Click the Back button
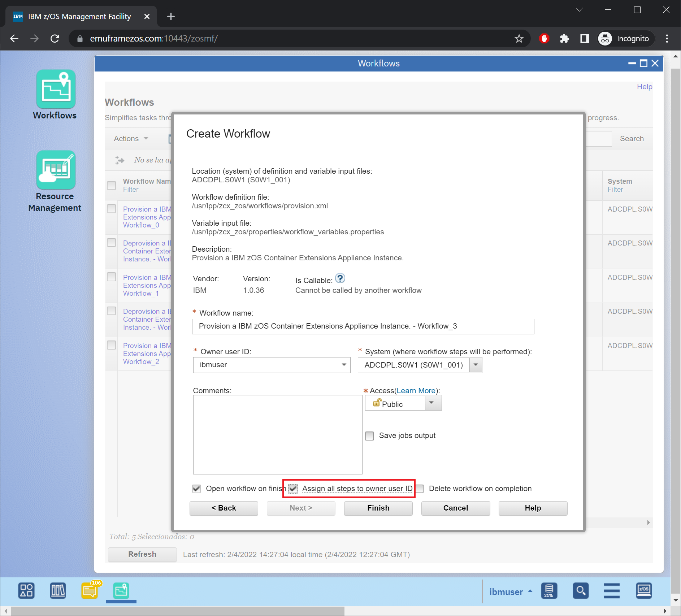The width and height of the screenshot is (681, 616). 224,508
